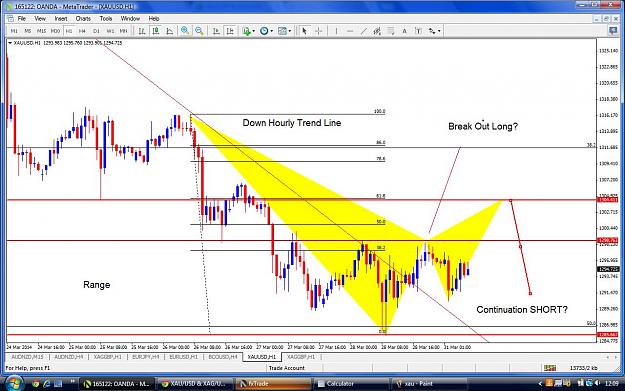This screenshot has height=391, width=625.
Task: Click the green Indicators list icon
Action: point(246,31)
